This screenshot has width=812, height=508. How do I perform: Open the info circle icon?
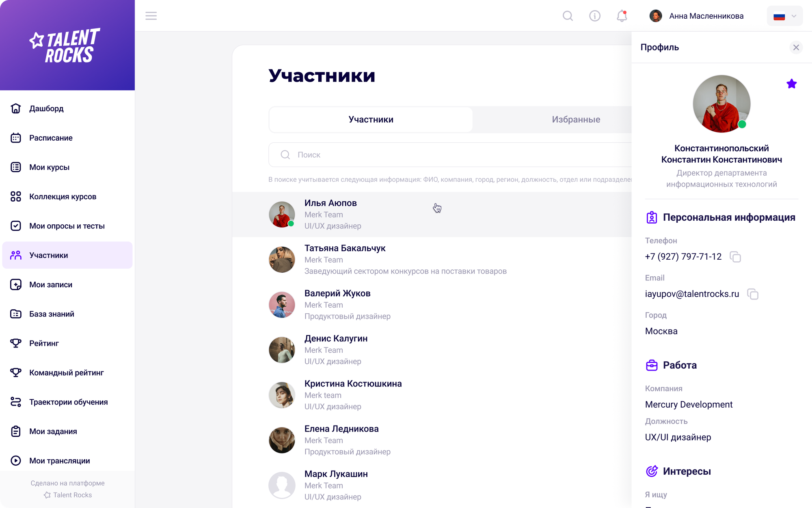coord(595,16)
